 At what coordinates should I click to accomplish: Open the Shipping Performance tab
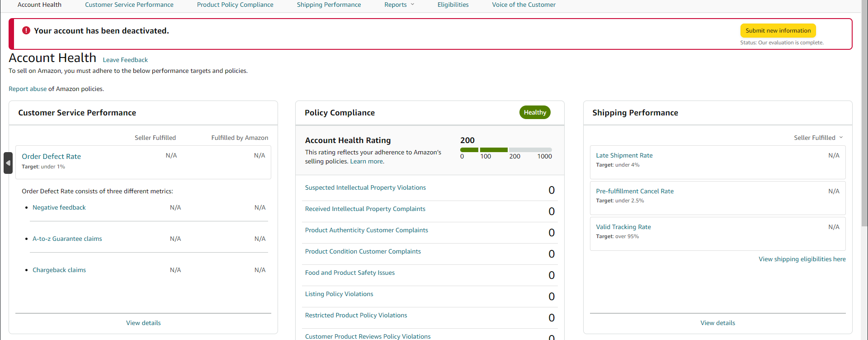pyautogui.click(x=329, y=5)
